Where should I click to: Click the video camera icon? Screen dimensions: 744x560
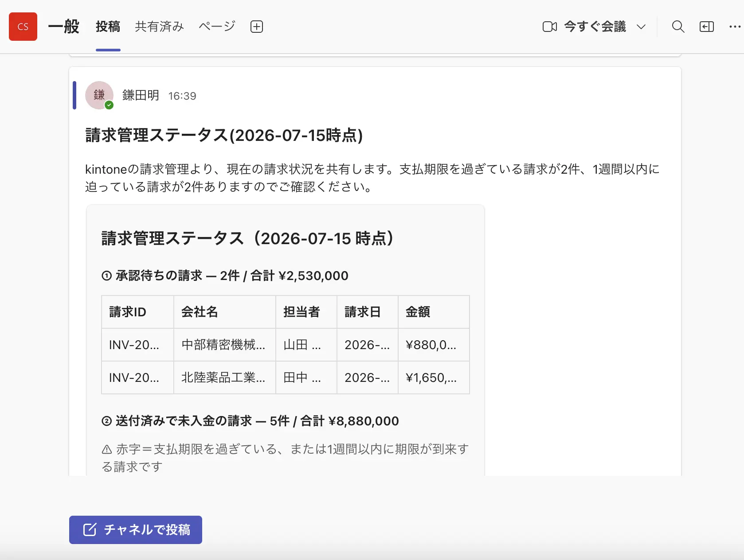coord(550,27)
